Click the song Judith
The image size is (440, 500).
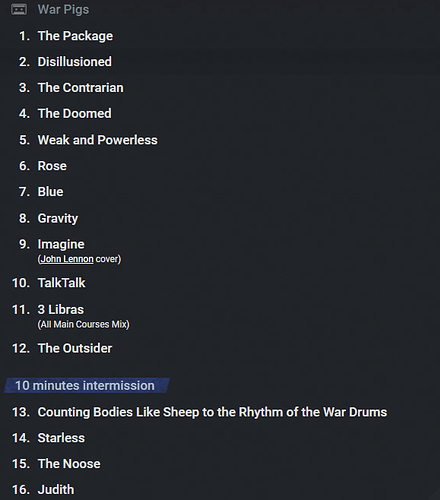tap(56, 490)
